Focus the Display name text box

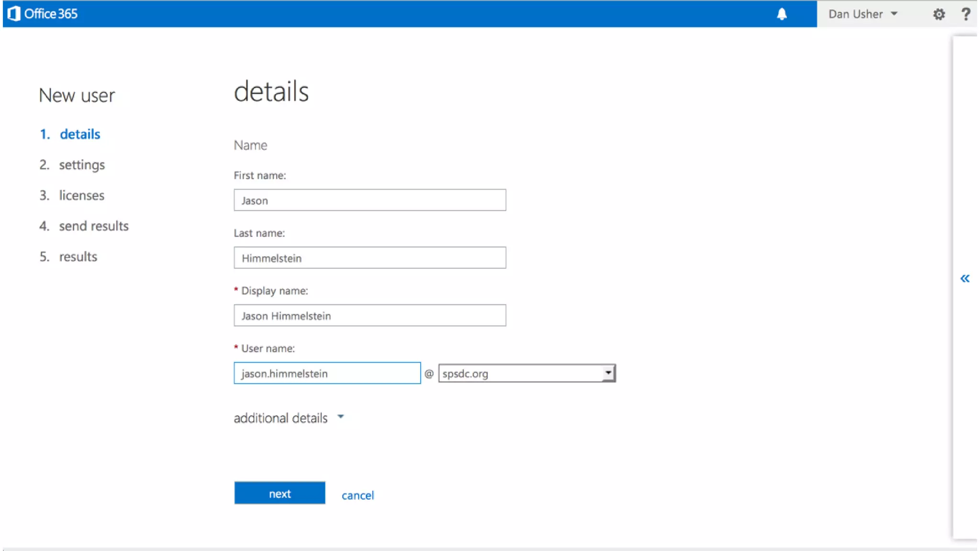369,316
